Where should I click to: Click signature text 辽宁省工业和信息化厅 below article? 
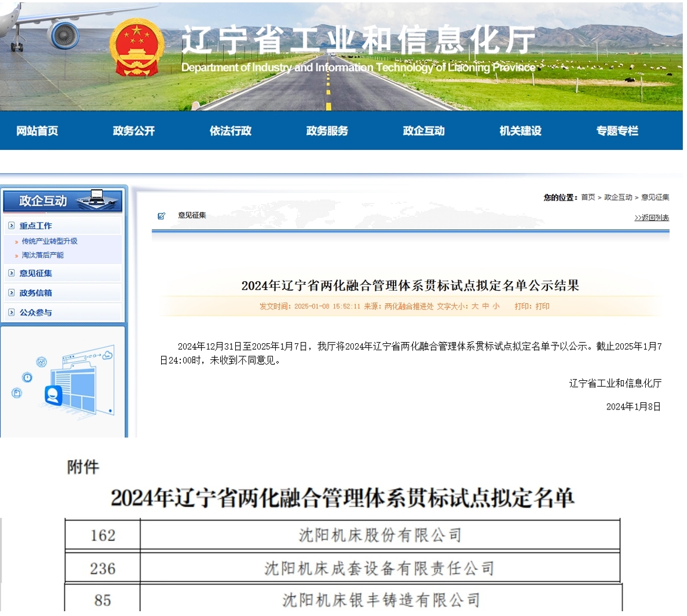tap(615, 383)
